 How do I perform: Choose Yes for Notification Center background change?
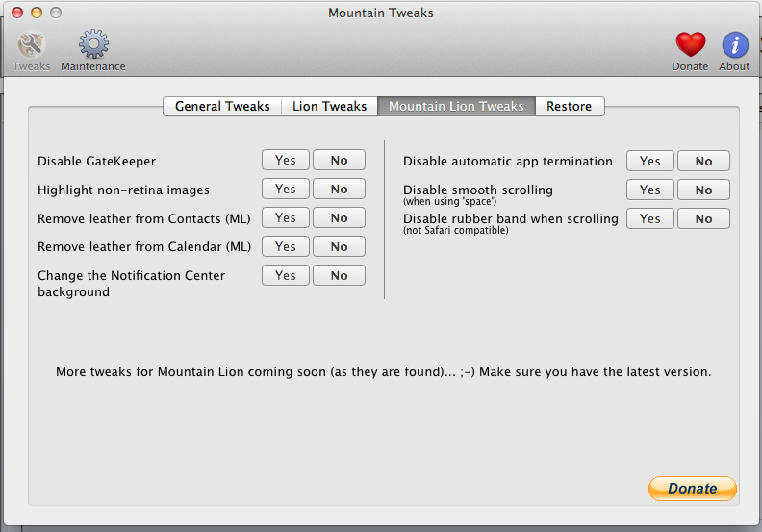coord(285,275)
